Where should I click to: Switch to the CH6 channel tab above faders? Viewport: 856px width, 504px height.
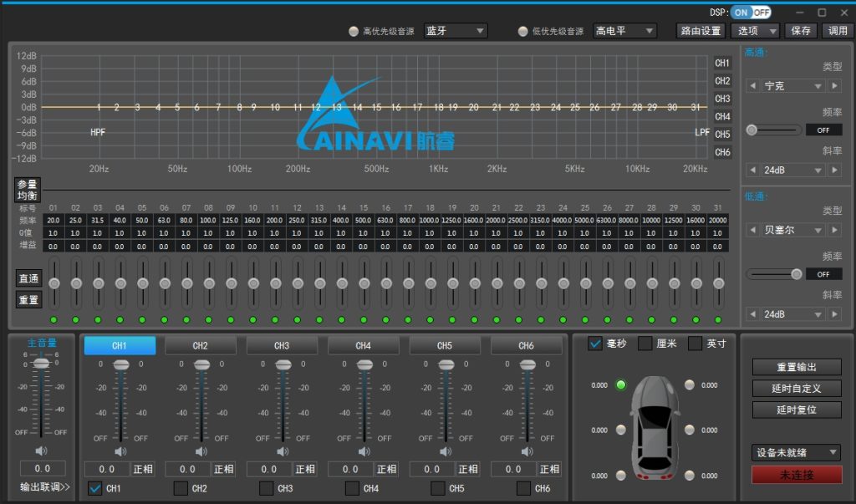(x=526, y=346)
